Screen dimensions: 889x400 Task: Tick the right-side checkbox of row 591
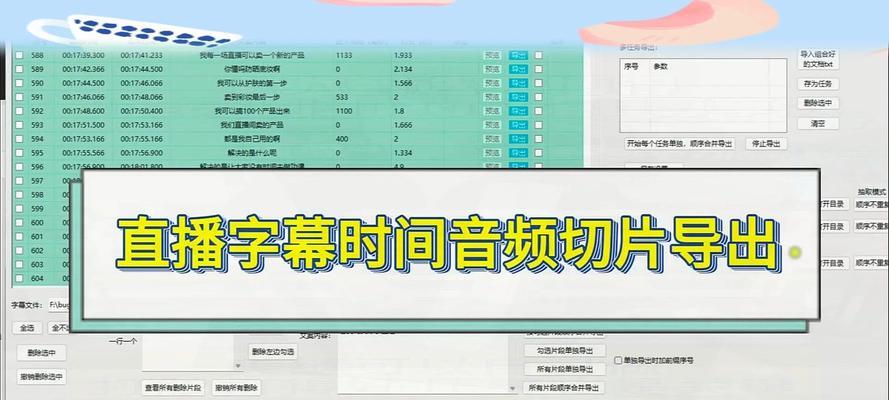(538, 97)
